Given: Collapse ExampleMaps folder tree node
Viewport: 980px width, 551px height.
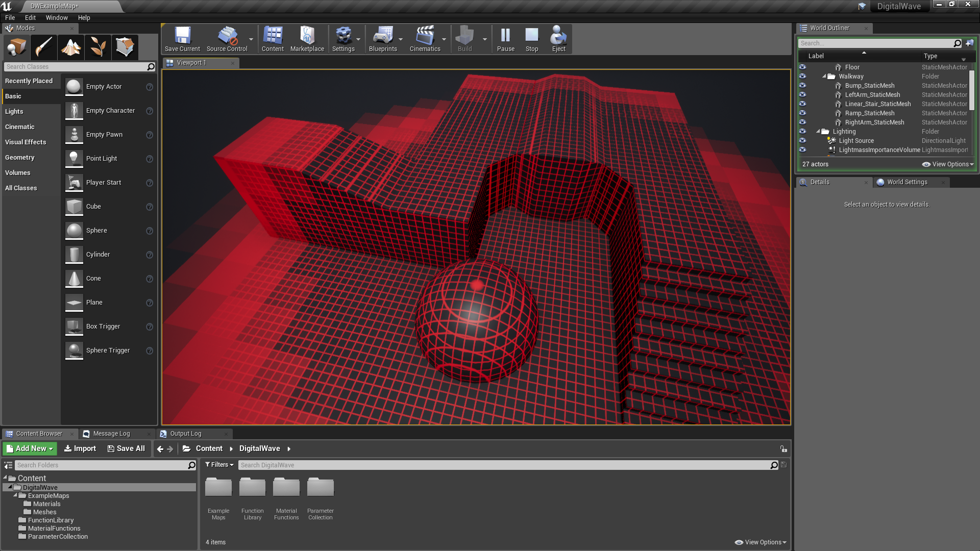Looking at the screenshot, I should (x=15, y=495).
